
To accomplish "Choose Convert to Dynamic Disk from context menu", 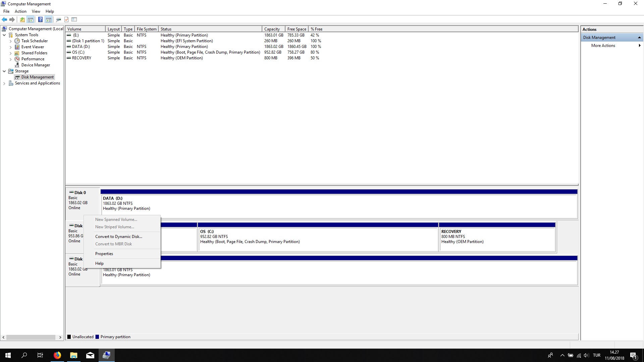I will point(118,237).
